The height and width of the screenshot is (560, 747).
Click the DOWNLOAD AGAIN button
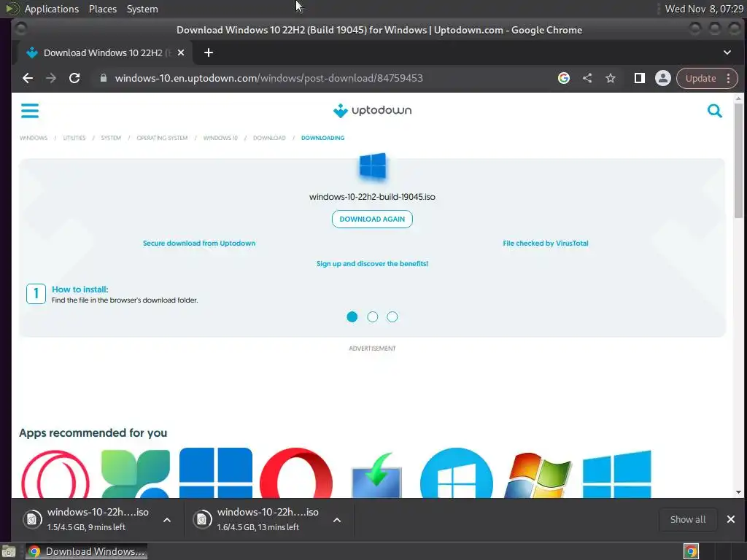[x=372, y=219]
